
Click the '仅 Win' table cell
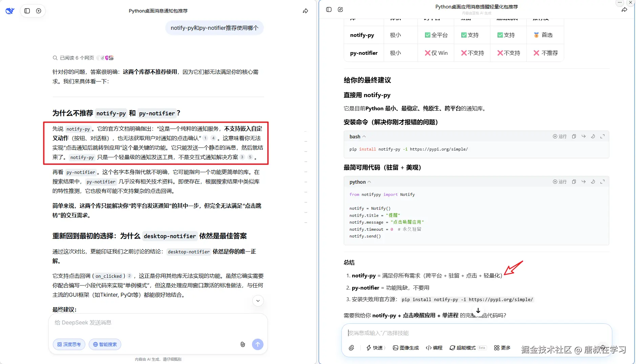coord(436,53)
